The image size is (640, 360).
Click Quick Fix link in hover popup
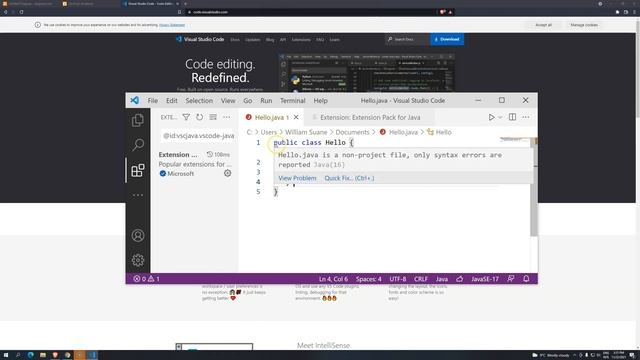coord(349,178)
